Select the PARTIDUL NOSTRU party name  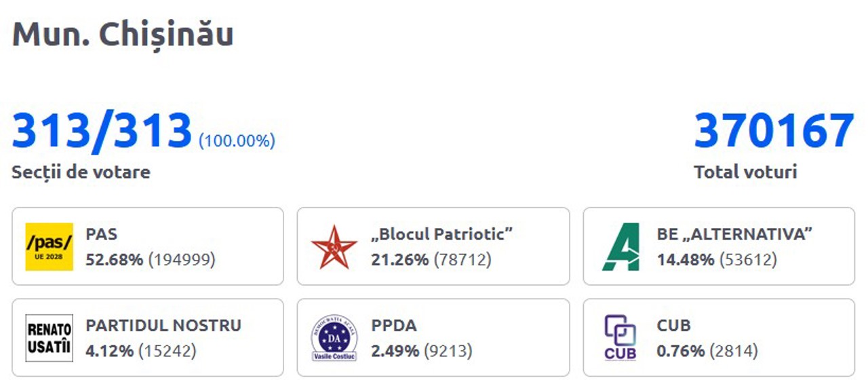(x=163, y=326)
